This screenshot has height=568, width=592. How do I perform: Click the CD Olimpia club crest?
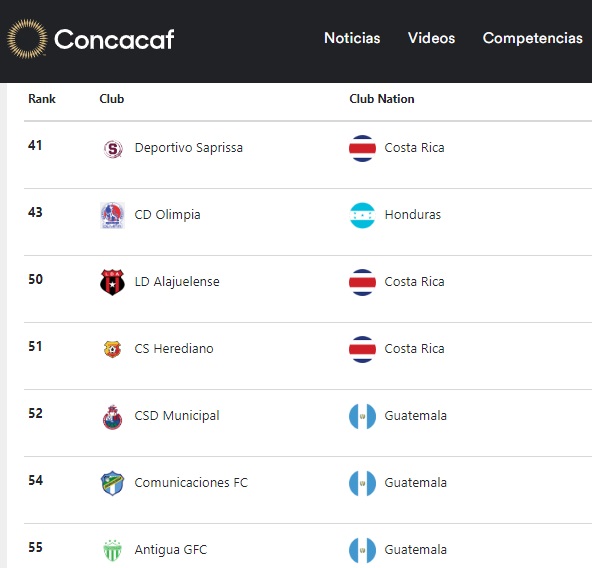pos(112,215)
